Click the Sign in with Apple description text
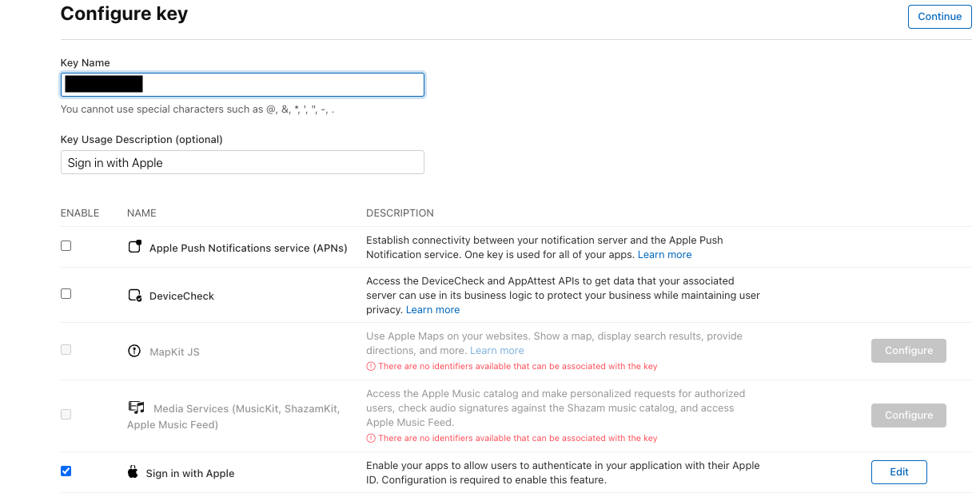Viewport: 980px width, 497px height. (563, 472)
